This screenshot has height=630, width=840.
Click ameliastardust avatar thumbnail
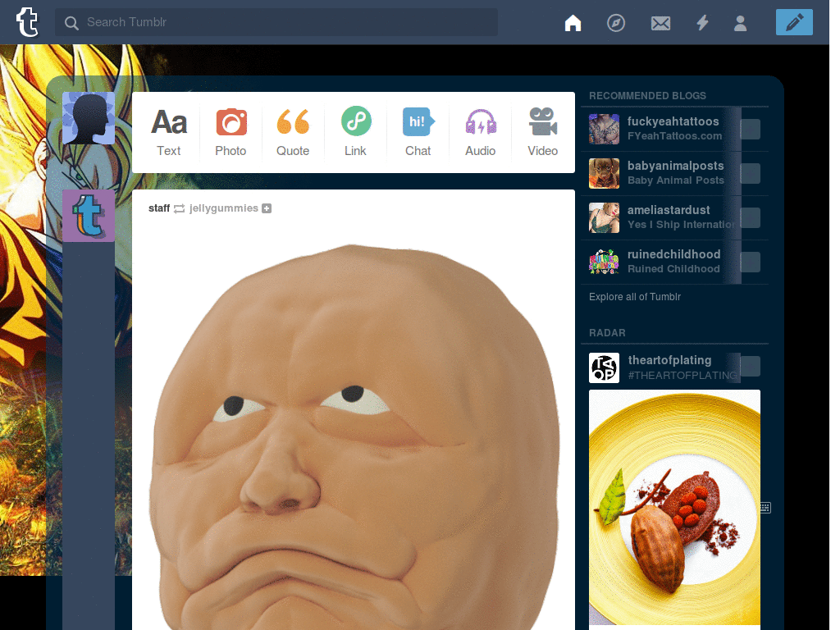coord(604,217)
